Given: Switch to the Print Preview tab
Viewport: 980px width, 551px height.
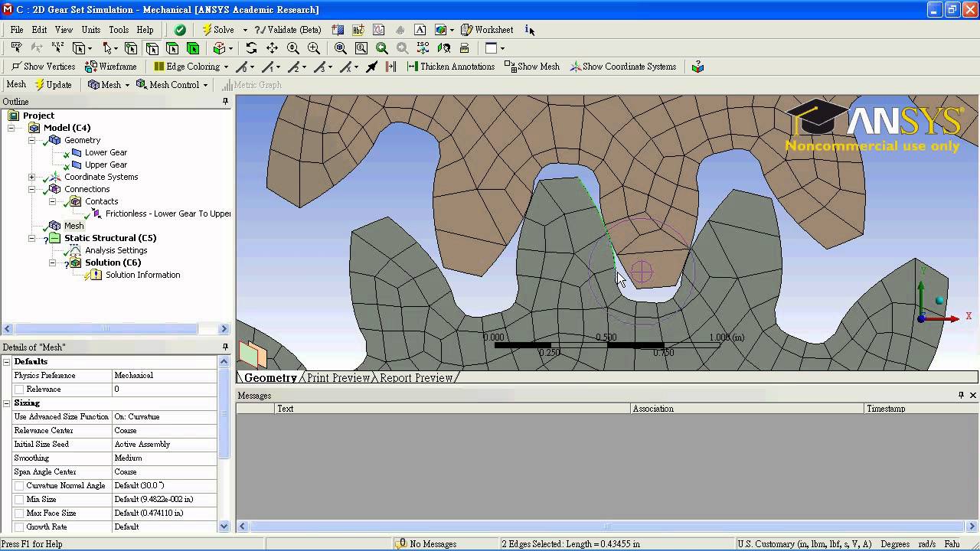Looking at the screenshot, I should point(338,378).
